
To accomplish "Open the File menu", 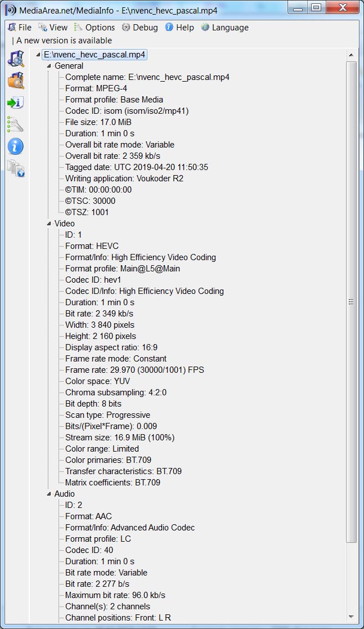I will 20,27.
